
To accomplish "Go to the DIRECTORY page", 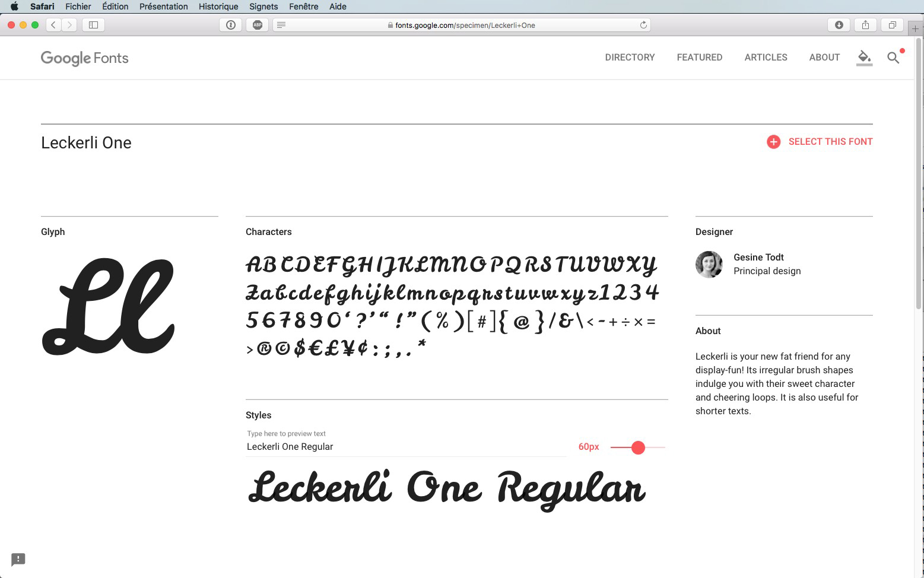I will 630,58.
